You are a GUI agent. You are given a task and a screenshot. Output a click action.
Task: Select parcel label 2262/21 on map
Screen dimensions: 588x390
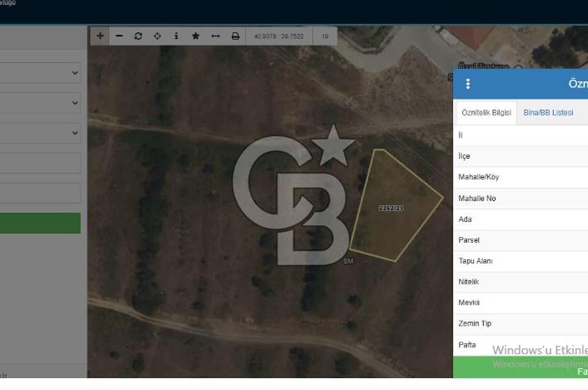tap(391, 209)
